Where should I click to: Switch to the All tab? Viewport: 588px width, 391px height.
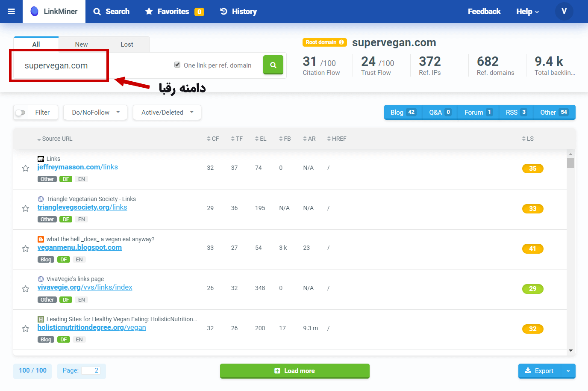36,44
